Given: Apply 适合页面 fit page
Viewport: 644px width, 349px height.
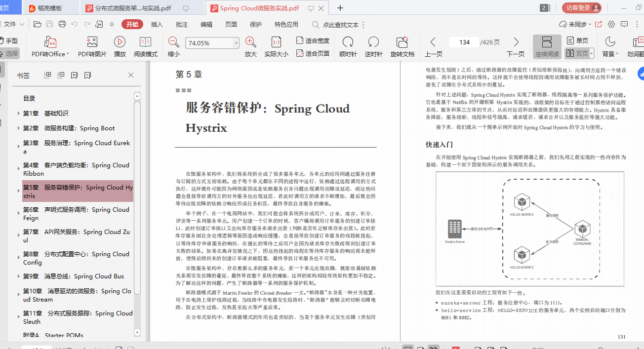Looking at the screenshot, I should click(x=313, y=53).
